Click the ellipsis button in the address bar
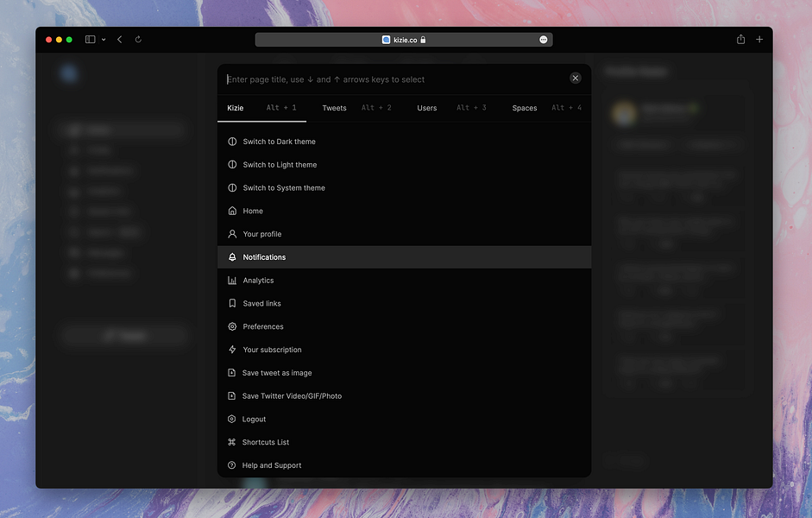The image size is (812, 518). pos(544,40)
